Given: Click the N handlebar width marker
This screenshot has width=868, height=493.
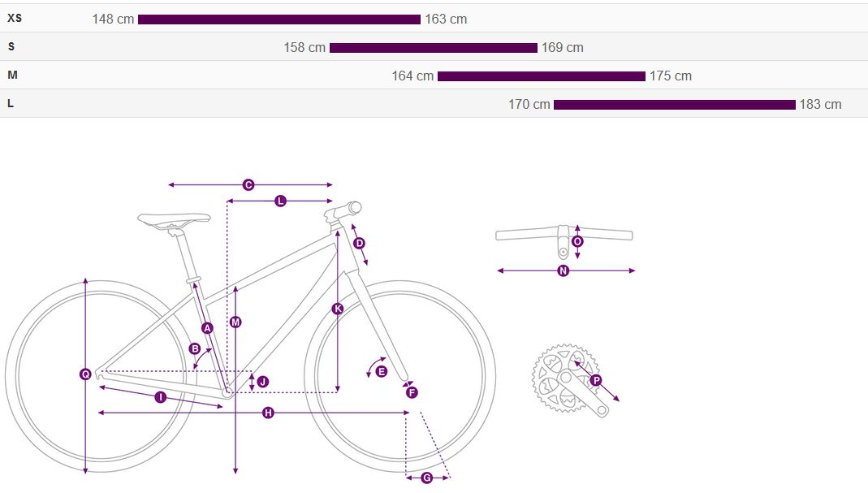Looking at the screenshot, I should point(564,271).
